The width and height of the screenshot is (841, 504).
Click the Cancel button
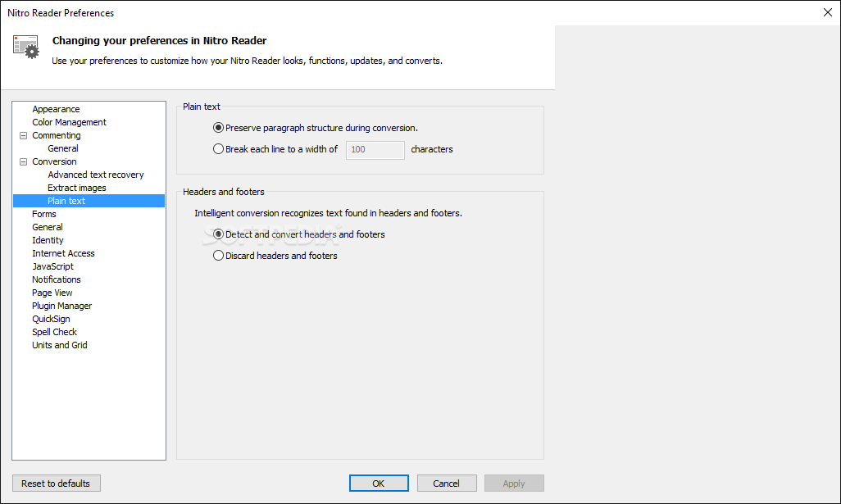(x=447, y=484)
